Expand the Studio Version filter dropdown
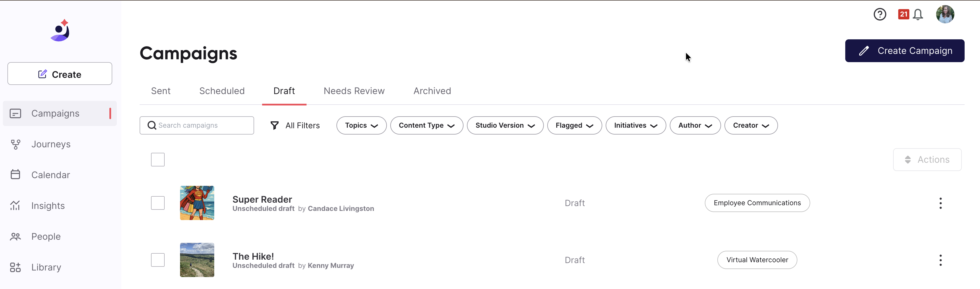980x289 pixels. click(505, 125)
